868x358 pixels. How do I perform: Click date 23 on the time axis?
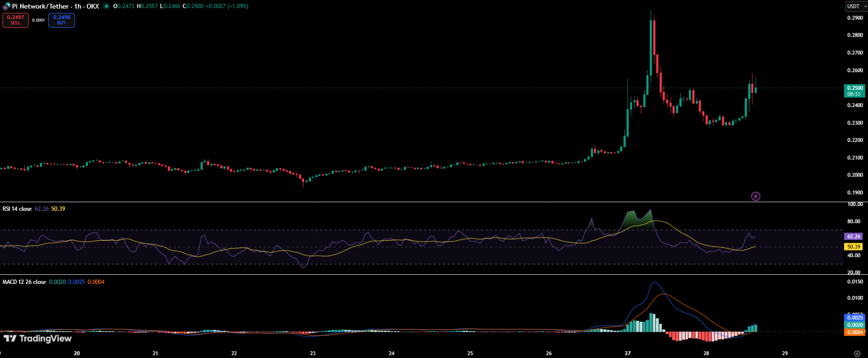pos(313,354)
